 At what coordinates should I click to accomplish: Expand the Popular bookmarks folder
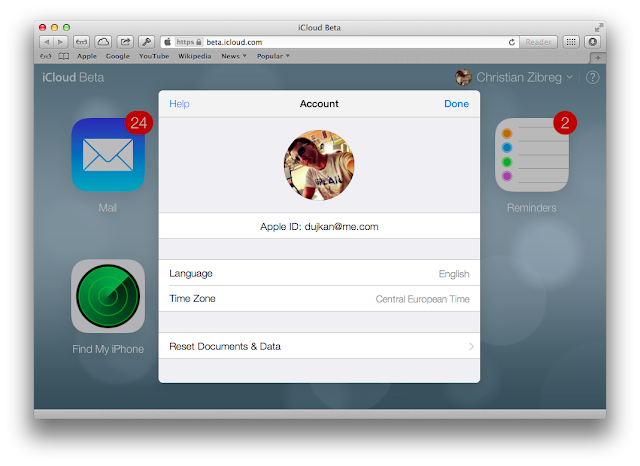tap(273, 56)
